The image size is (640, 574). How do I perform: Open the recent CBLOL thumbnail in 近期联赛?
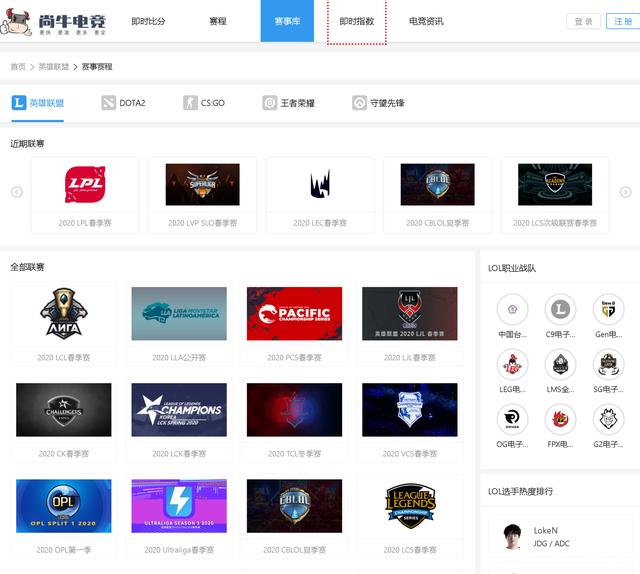click(438, 185)
